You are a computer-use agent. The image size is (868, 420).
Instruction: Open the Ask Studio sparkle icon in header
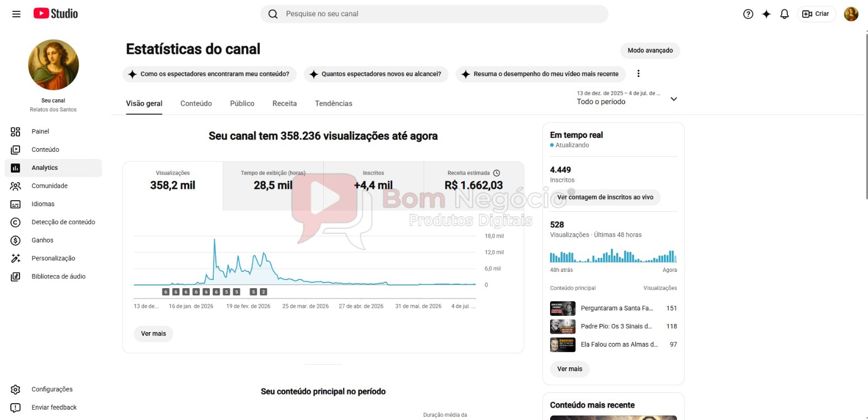pyautogui.click(x=766, y=14)
